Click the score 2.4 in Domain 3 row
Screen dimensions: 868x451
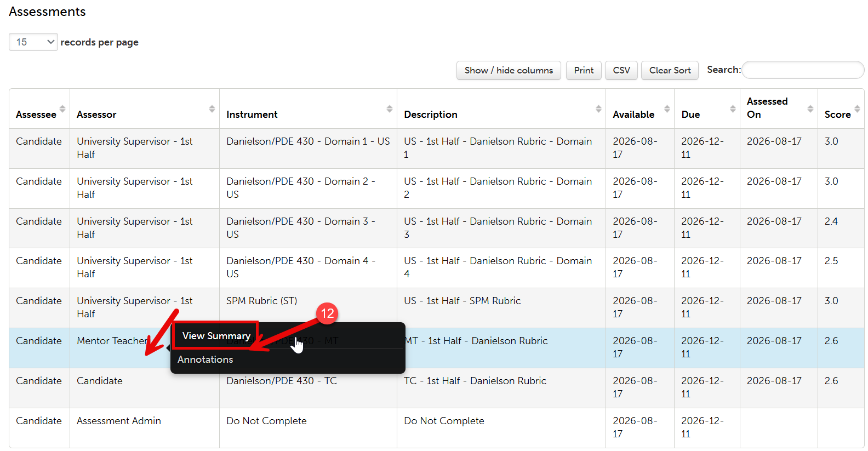click(x=831, y=221)
